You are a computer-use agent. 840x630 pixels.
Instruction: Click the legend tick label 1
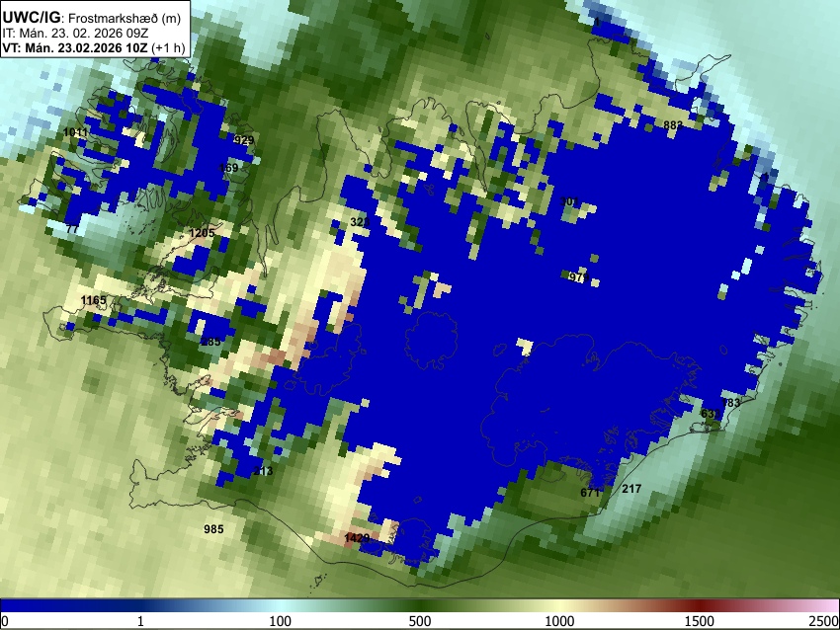[140, 621]
